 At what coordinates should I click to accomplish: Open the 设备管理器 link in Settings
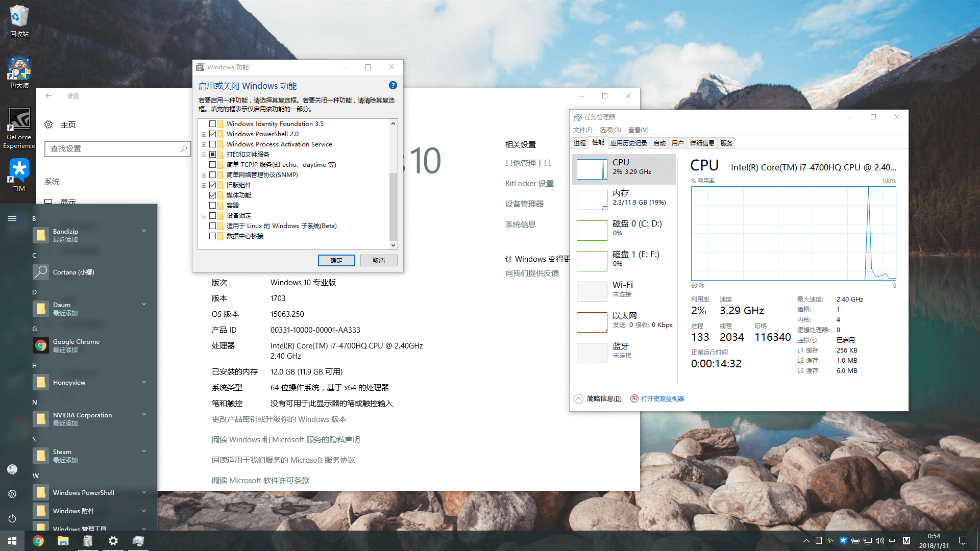click(524, 204)
